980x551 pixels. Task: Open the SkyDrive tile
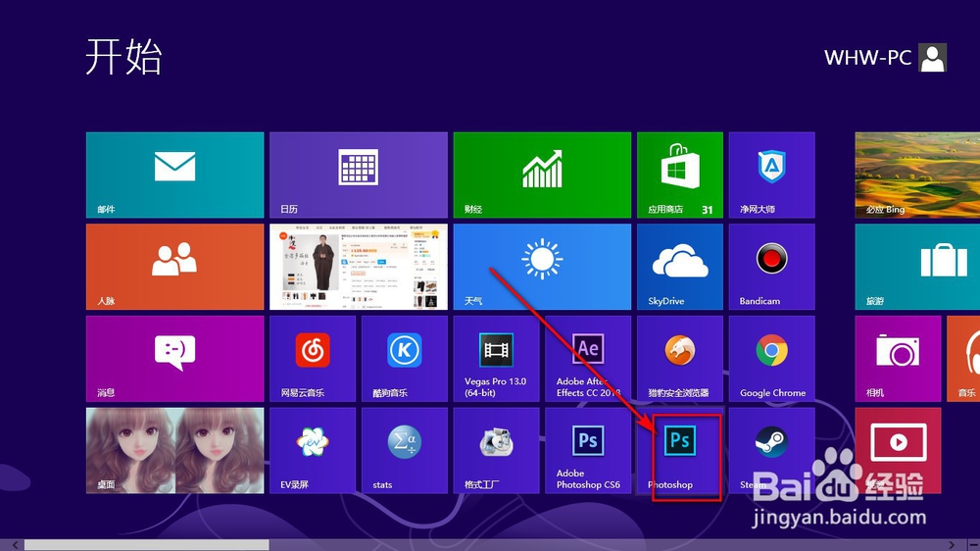[680, 267]
